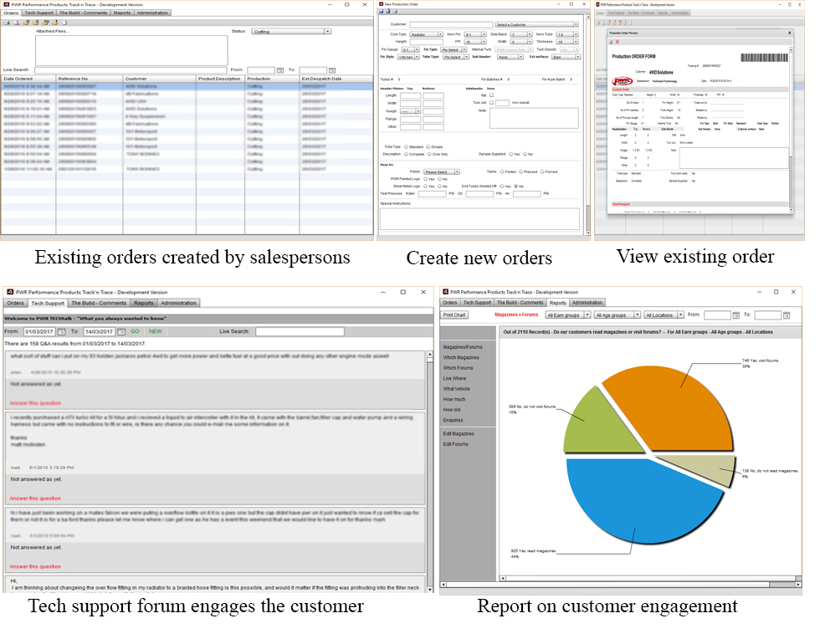Viewport: 820px width, 644px height.
Task: Click the Date Ordered column header
Action: pyautogui.click(x=28, y=79)
